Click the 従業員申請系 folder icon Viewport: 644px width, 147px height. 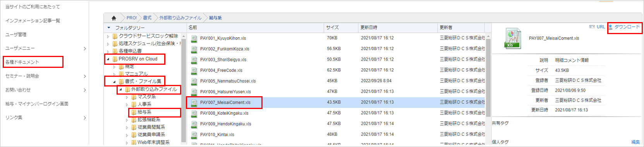point(134,135)
